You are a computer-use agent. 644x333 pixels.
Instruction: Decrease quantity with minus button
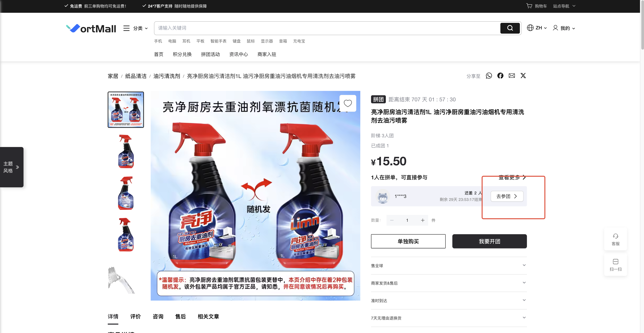pos(392,220)
